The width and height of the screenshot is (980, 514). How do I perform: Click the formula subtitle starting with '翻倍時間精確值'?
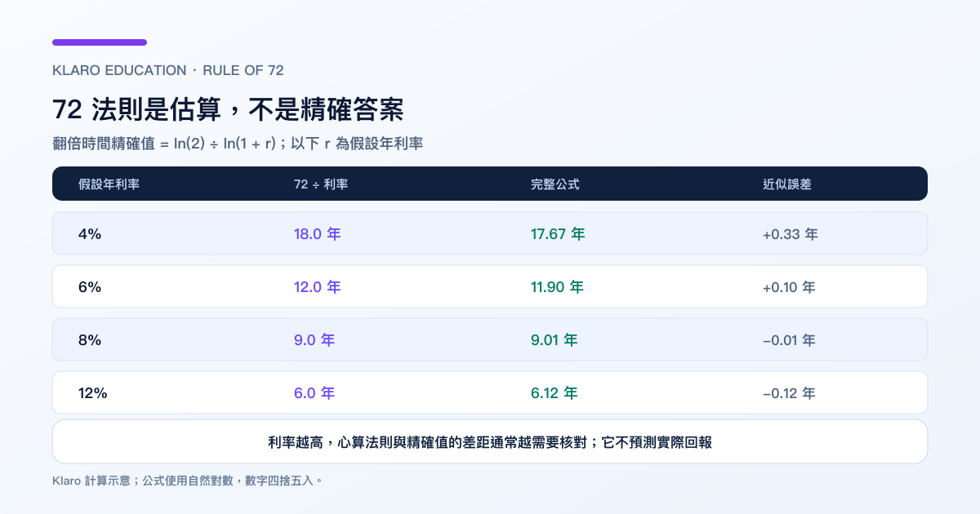tap(238, 144)
